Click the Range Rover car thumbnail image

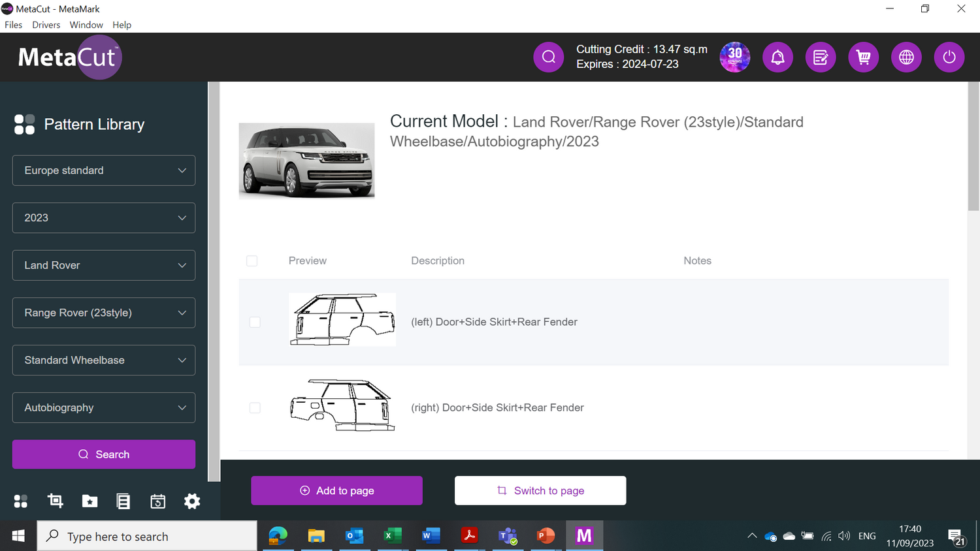[x=306, y=161]
